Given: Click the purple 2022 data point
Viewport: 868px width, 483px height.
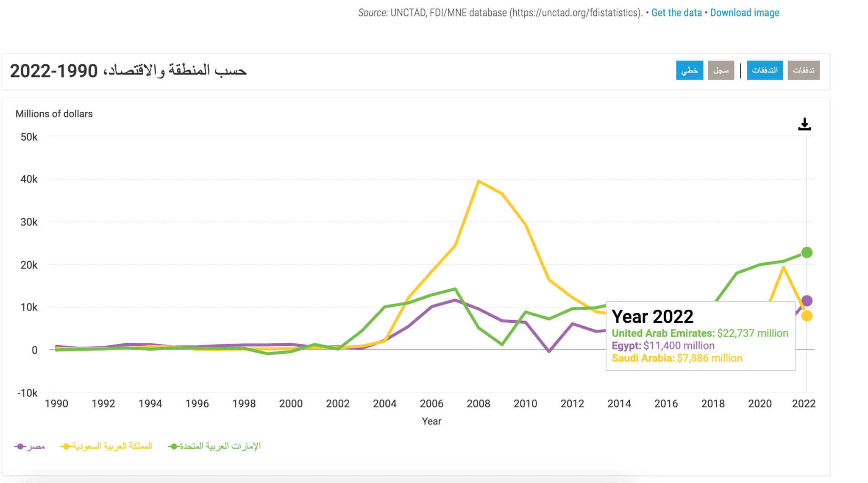Looking at the screenshot, I should pos(807,301).
